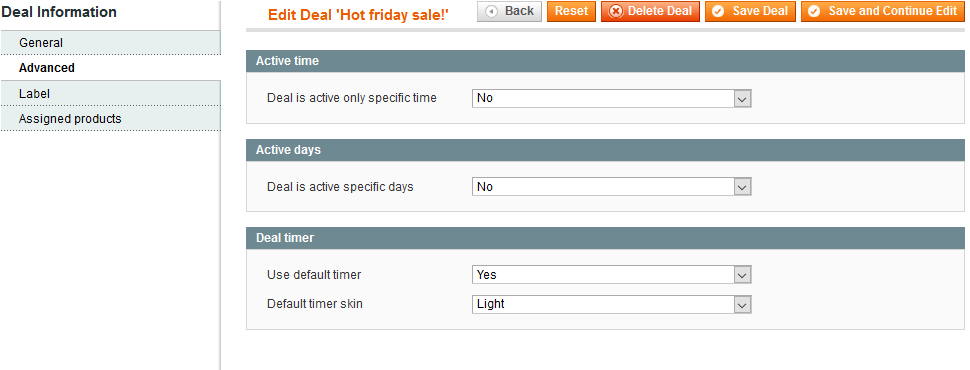Image resolution: width=970 pixels, height=370 pixels.
Task: Expand the Default timer skin dropdown arrow
Action: (x=742, y=304)
